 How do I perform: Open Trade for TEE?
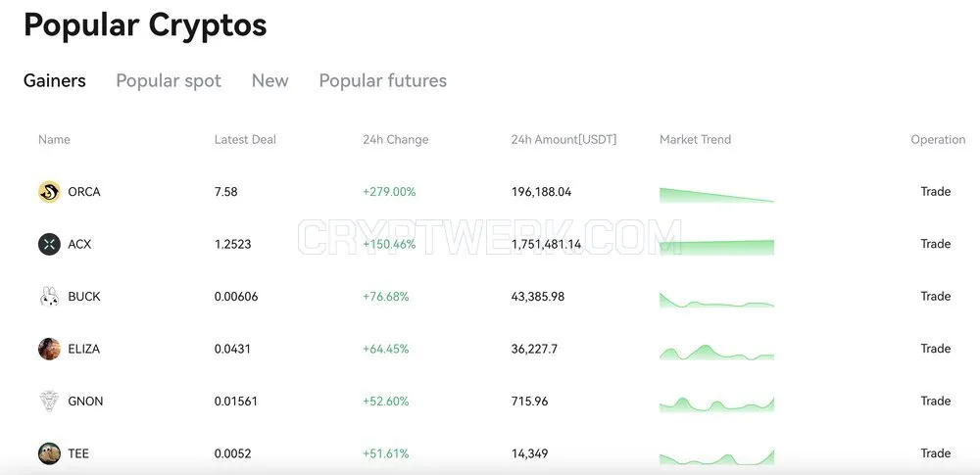click(x=935, y=453)
